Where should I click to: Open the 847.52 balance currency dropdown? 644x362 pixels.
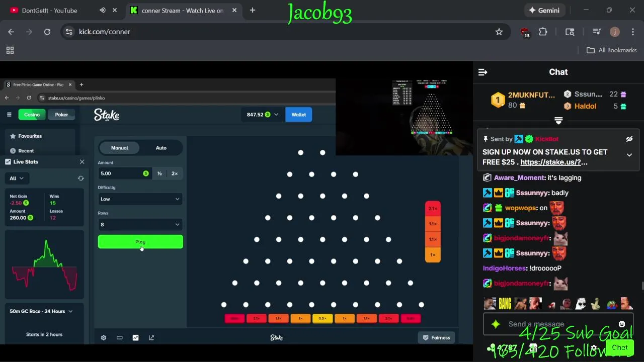[263, 115]
